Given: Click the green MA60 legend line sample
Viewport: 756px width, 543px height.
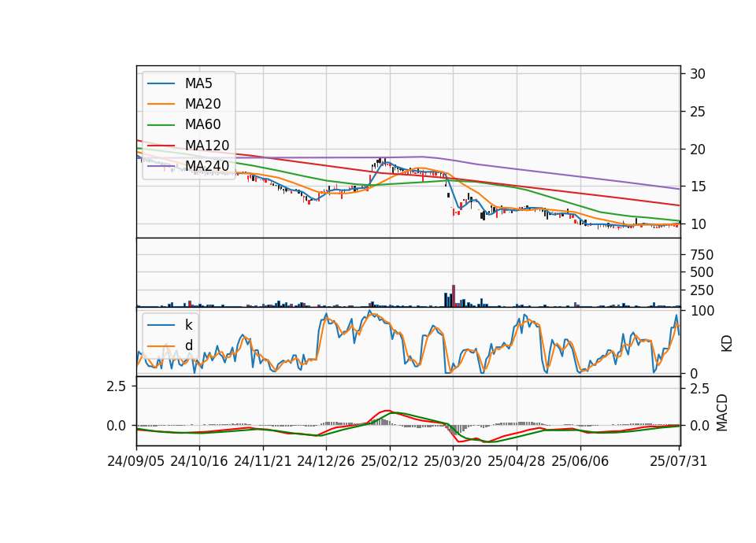Looking at the screenshot, I should [161, 125].
